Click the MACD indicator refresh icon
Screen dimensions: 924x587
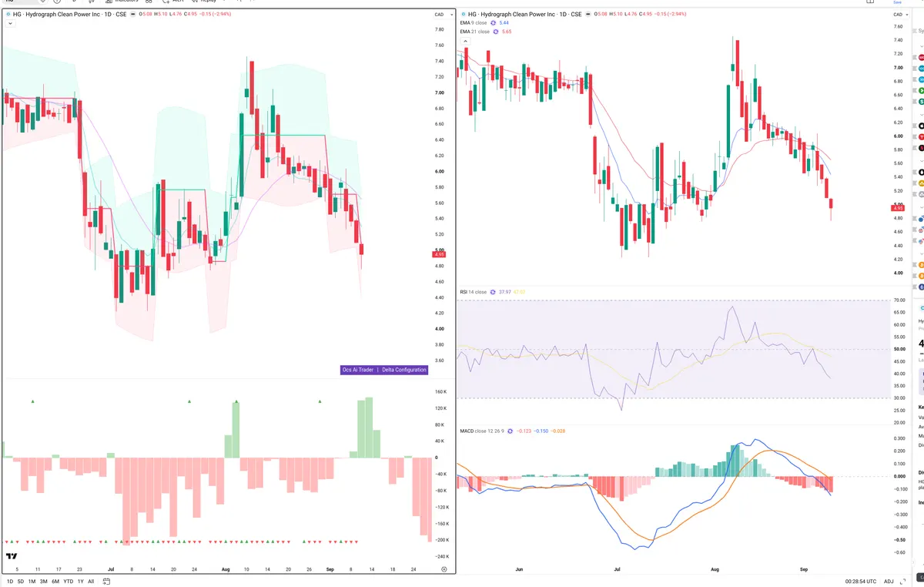click(x=508, y=431)
